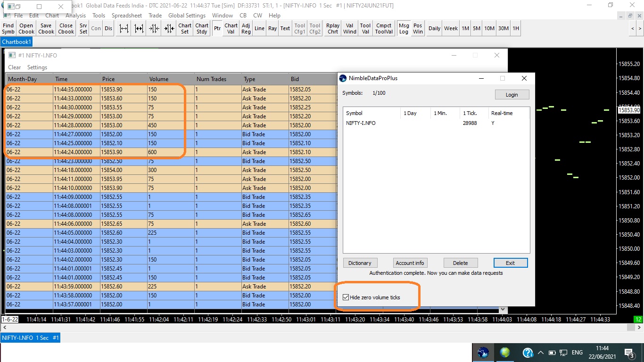The height and width of the screenshot is (362, 644).
Task: Open the Find Symb toolbar button
Action: pyautogui.click(x=8, y=28)
